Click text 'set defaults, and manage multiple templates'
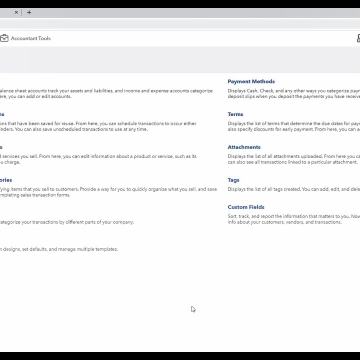The height and width of the screenshot is (360, 360). tap(70, 249)
